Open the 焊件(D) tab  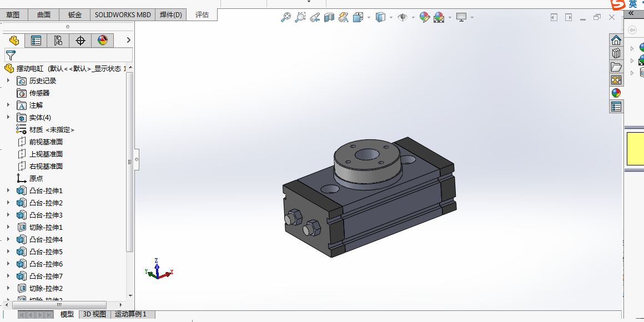click(171, 15)
